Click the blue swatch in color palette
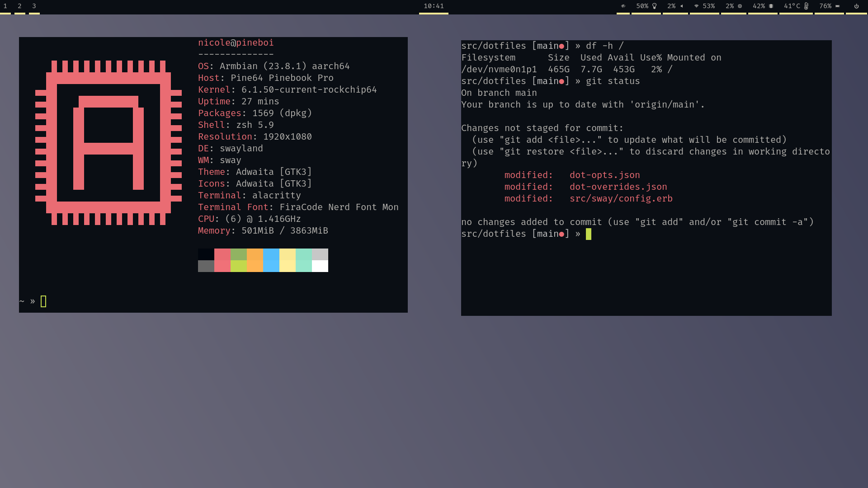The height and width of the screenshot is (488, 868). click(271, 260)
